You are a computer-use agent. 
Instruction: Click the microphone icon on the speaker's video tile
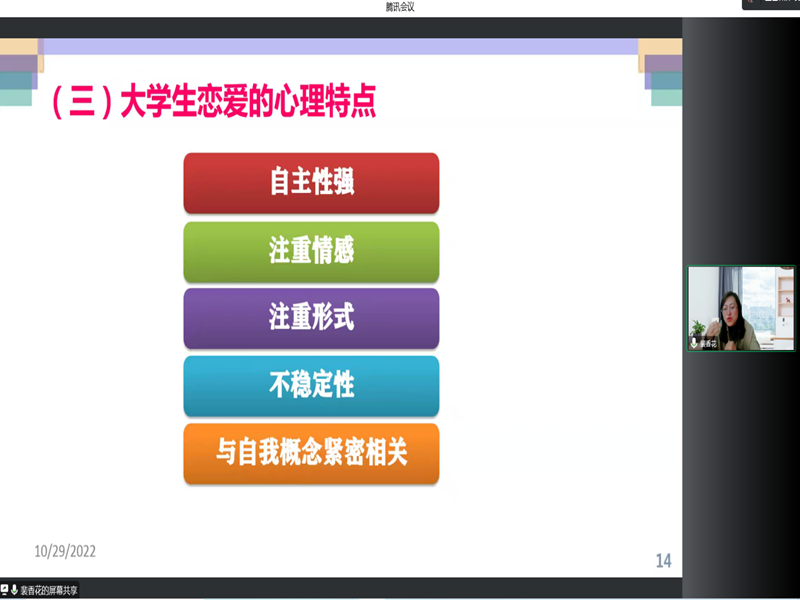click(x=694, y=342)
